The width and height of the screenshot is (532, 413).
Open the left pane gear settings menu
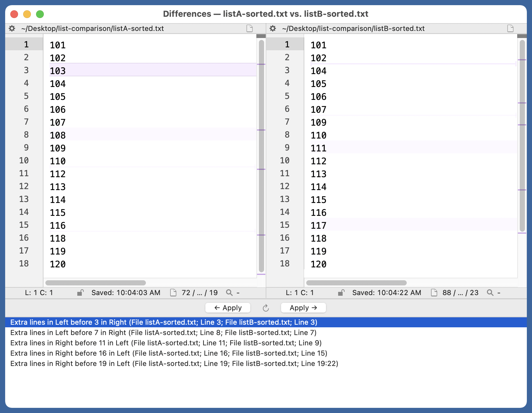(12, 28)
